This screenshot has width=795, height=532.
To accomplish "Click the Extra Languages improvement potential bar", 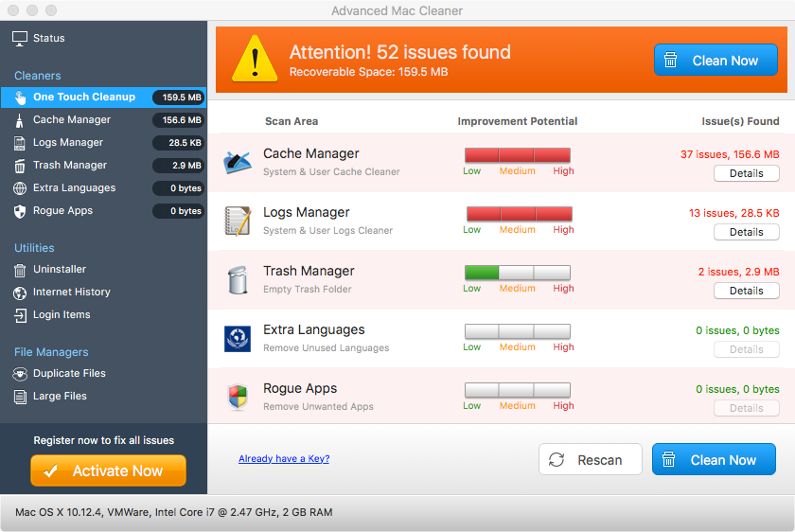I will click(x=518, y=331).
